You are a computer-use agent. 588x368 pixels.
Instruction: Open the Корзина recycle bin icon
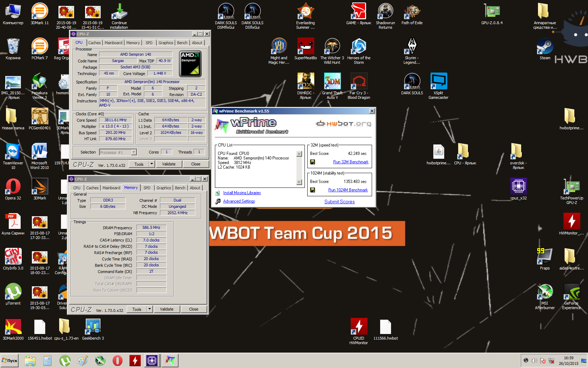click(13, 49)
